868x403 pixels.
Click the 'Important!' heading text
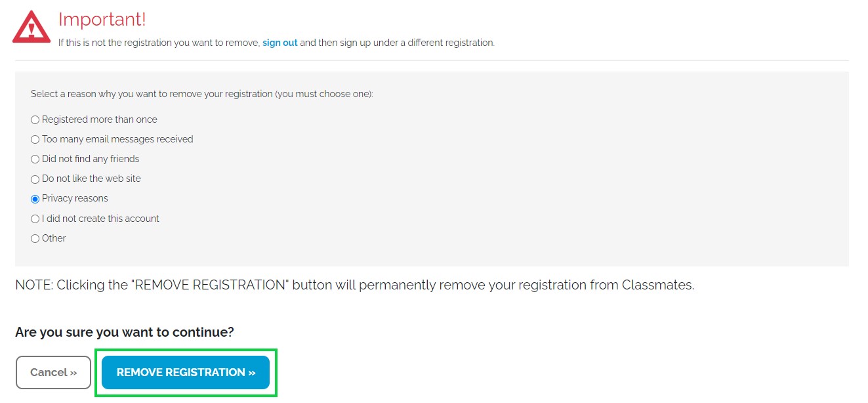click(x=102, y=20)
